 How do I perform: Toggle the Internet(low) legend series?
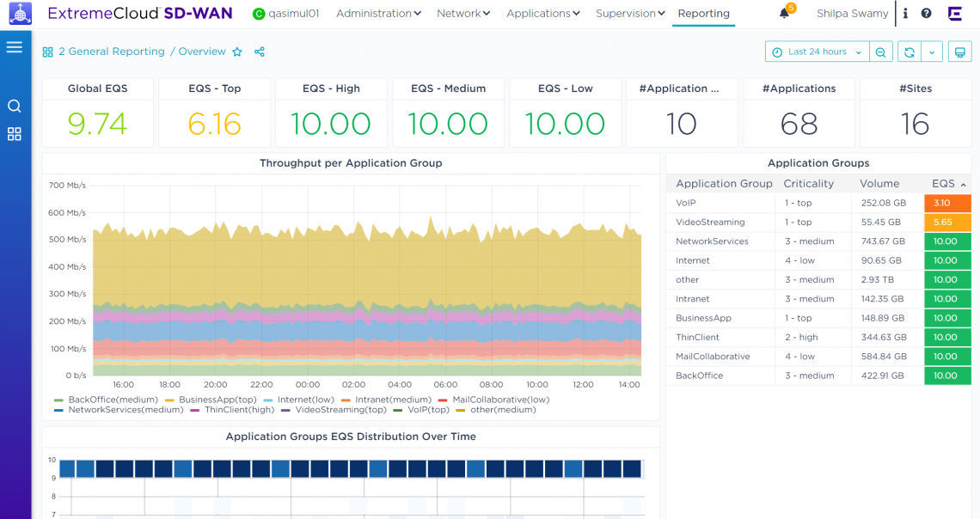point(306,398)
